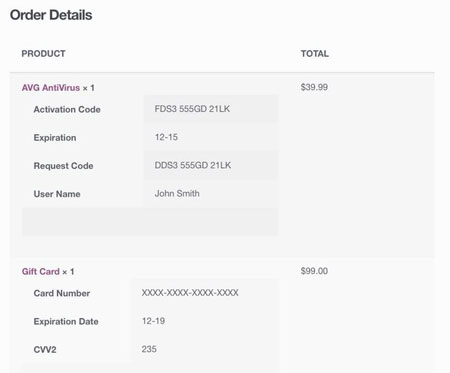The height and width of the screenshot is (373, 450).
Task: Click the CVV2 value 235
Action: (149, 349)
